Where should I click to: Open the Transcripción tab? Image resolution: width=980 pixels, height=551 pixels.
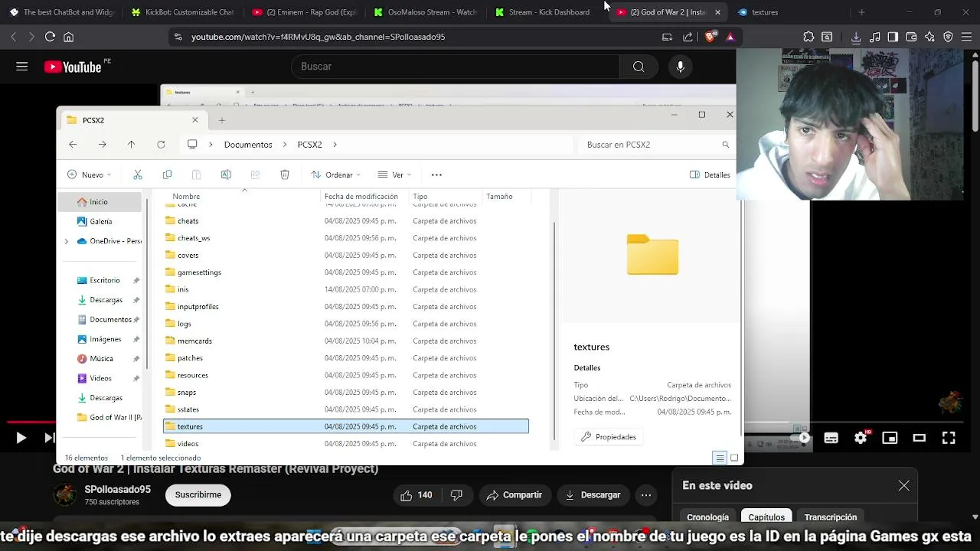click(831, 517)
